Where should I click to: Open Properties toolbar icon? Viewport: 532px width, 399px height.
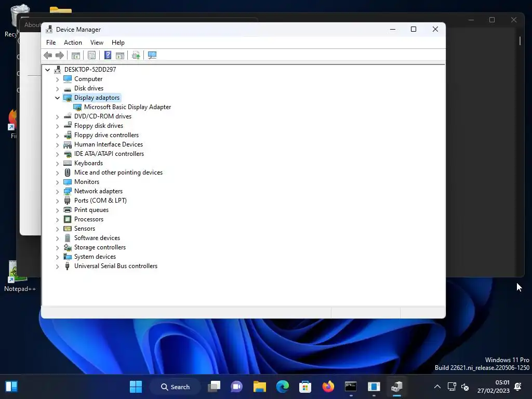click(x=91, y=55)
